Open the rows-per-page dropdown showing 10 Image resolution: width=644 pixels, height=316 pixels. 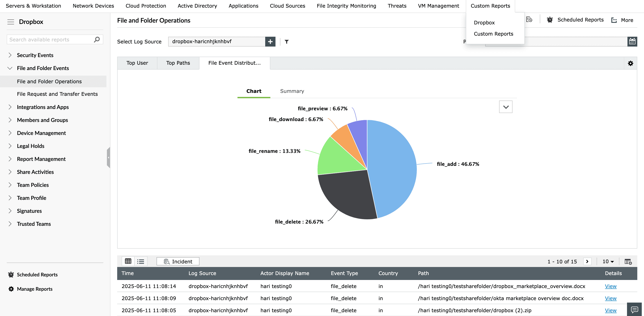(608, 261)
